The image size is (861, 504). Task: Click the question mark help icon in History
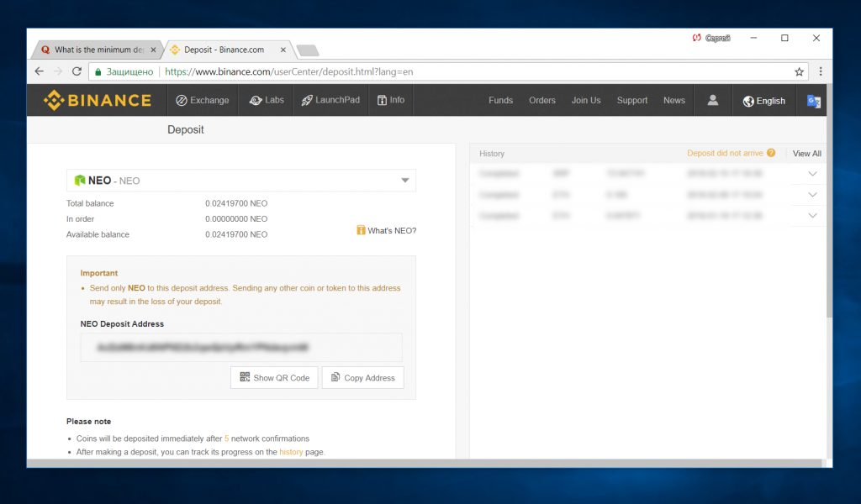coord(771,153)
